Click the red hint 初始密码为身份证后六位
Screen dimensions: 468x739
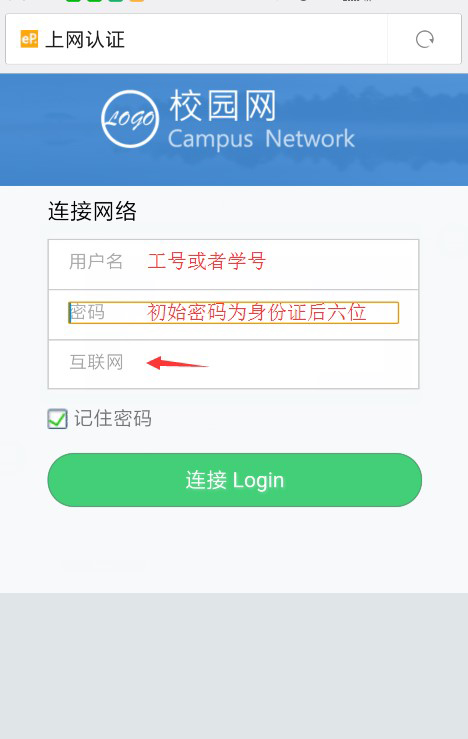[x=257, y=312]
